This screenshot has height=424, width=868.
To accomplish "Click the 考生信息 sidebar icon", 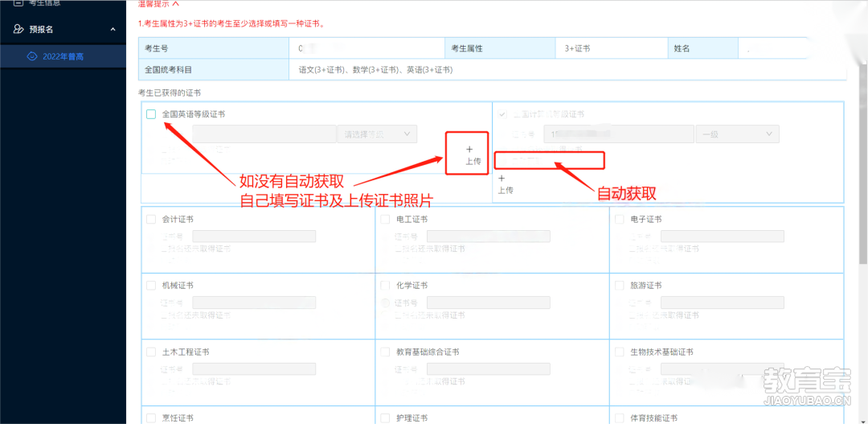I will click(18, 4).
